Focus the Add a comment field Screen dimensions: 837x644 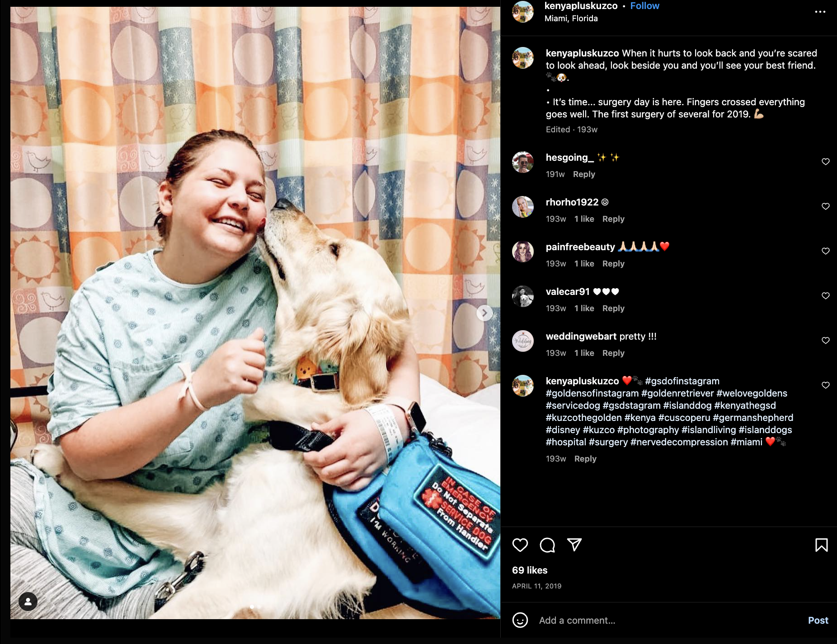pyautogui.click(x=669, y=621)
